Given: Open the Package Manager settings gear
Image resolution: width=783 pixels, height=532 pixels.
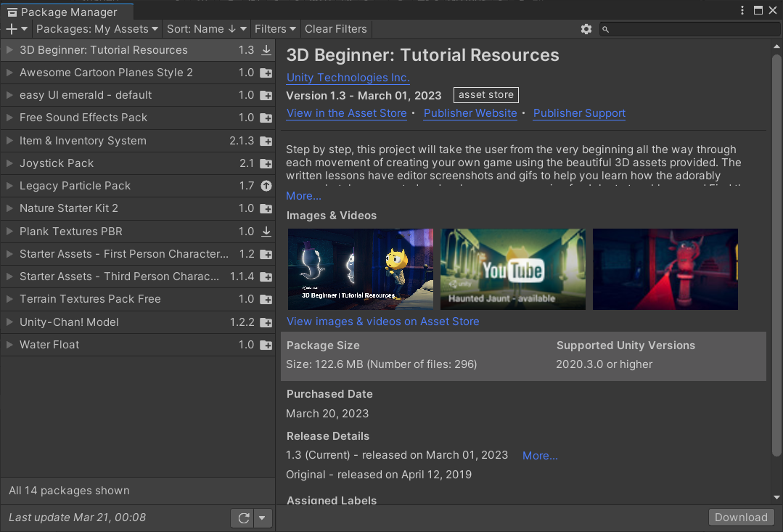Looking at the screenshot, I should click(x=586, y=29).
